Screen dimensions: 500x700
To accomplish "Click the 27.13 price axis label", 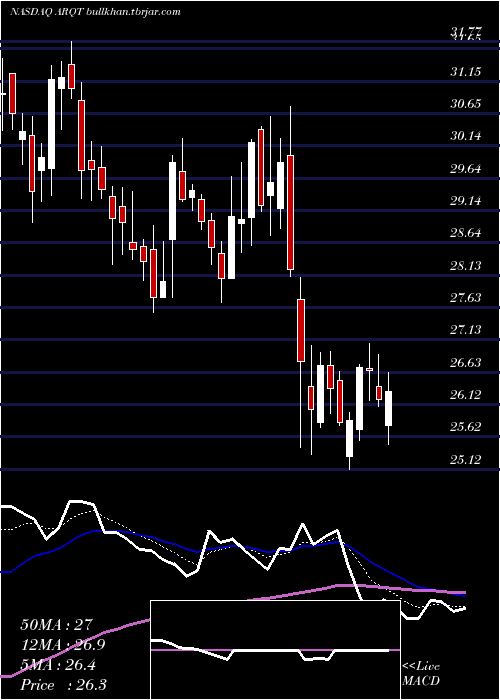I will (466, 330).
